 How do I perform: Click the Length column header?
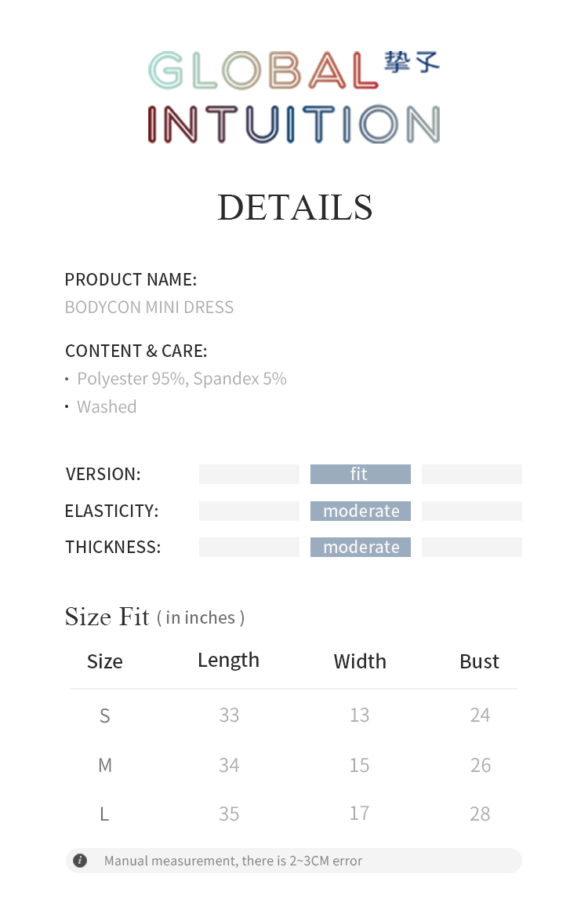pyautogui.click(x=228, y=661)
